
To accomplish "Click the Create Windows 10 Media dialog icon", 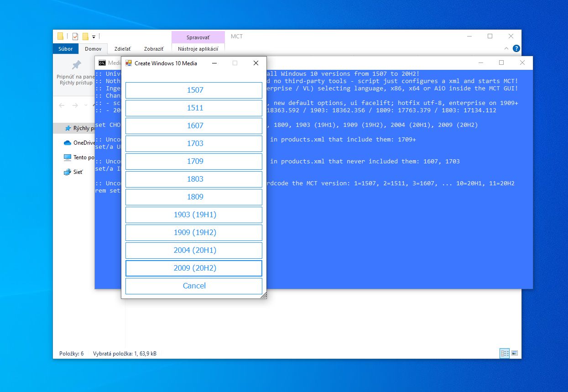I will 129,63.
